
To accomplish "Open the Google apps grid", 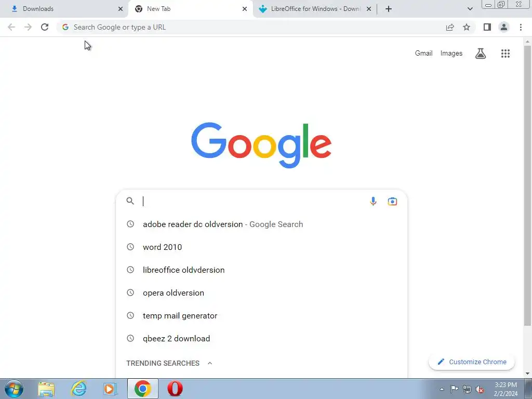I will tap(505, 54).
